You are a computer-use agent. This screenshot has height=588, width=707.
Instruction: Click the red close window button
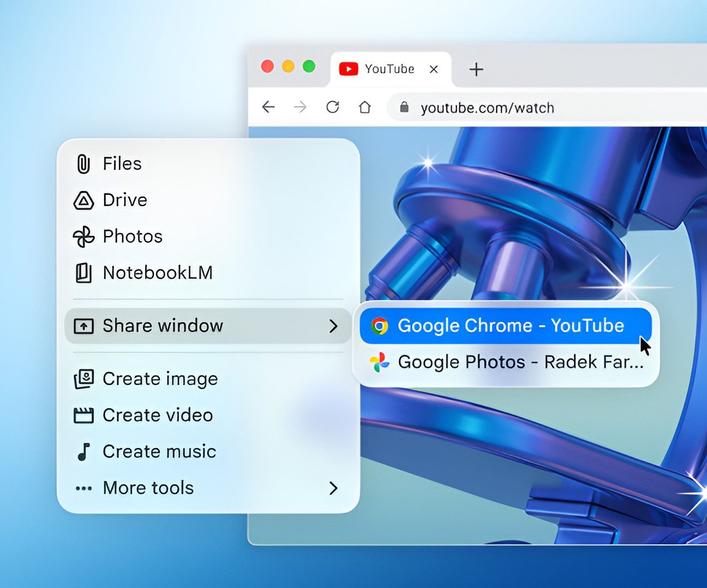click(267, 67)
